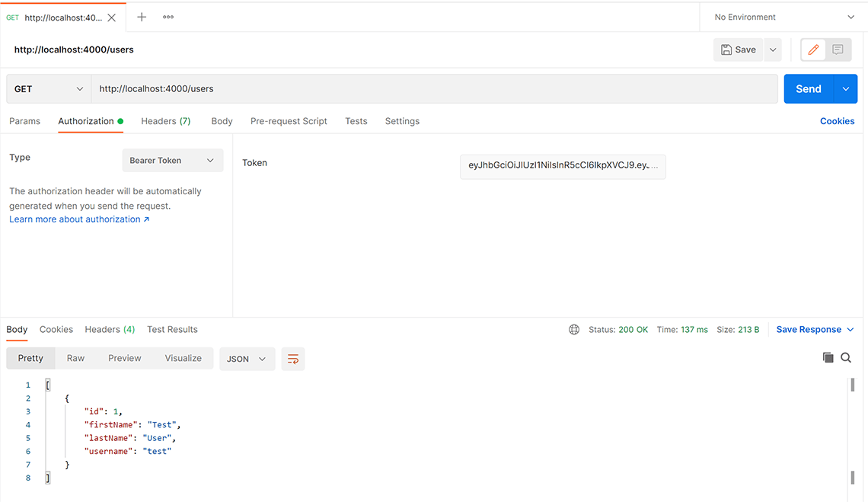868x502 pixels.
Task: Open a new request tab with the plus icon
Action: click(x=142, y=16)
